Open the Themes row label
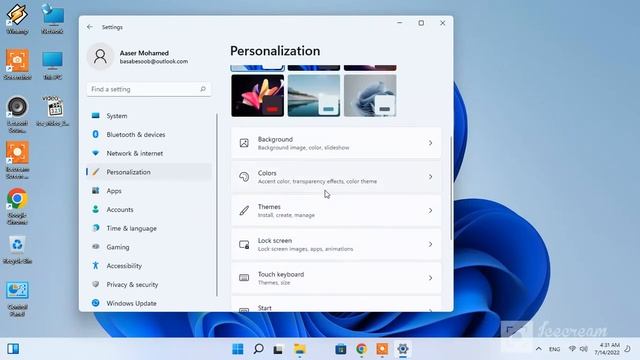Image resolution: width=640 pixels, height=360 pixels. tap(269, 207)
